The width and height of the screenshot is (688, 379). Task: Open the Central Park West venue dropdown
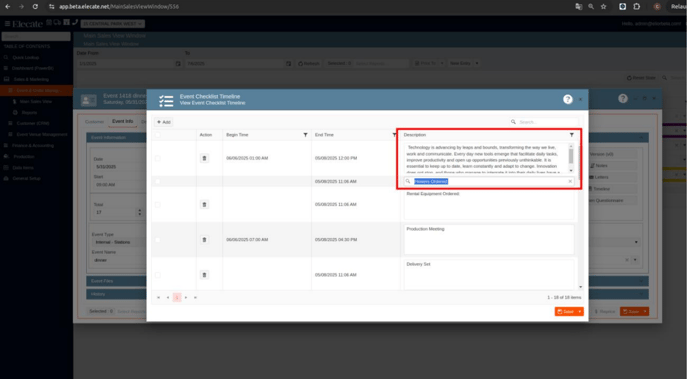[x=113, y=24]
